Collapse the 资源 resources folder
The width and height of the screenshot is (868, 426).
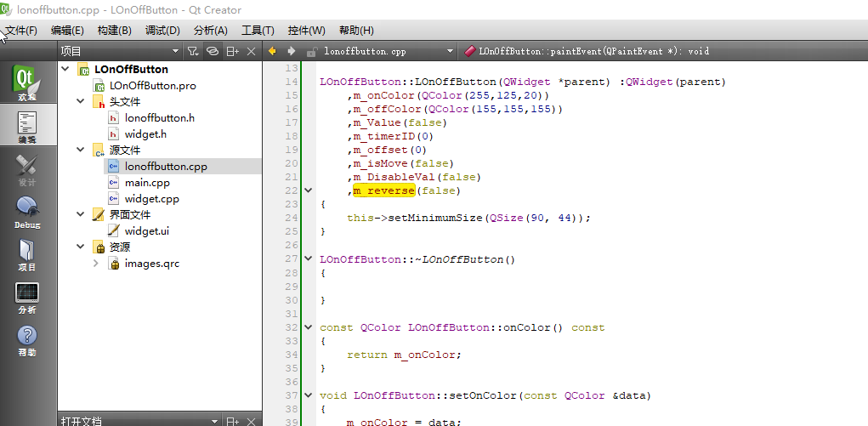coord(81,247)
